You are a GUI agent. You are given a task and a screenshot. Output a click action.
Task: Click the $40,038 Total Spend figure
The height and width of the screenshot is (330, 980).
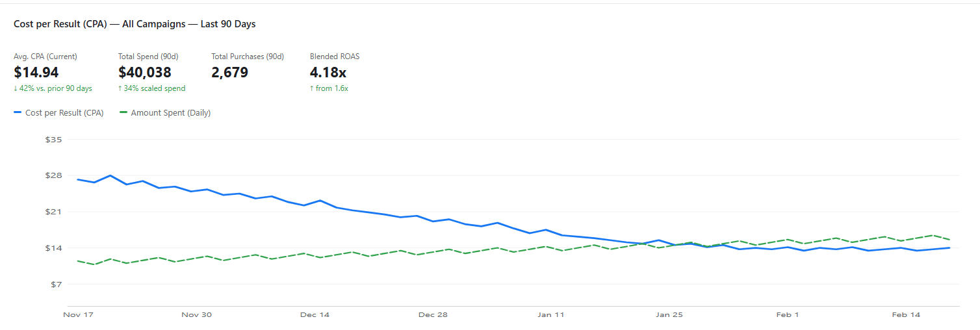click(145, 72)
